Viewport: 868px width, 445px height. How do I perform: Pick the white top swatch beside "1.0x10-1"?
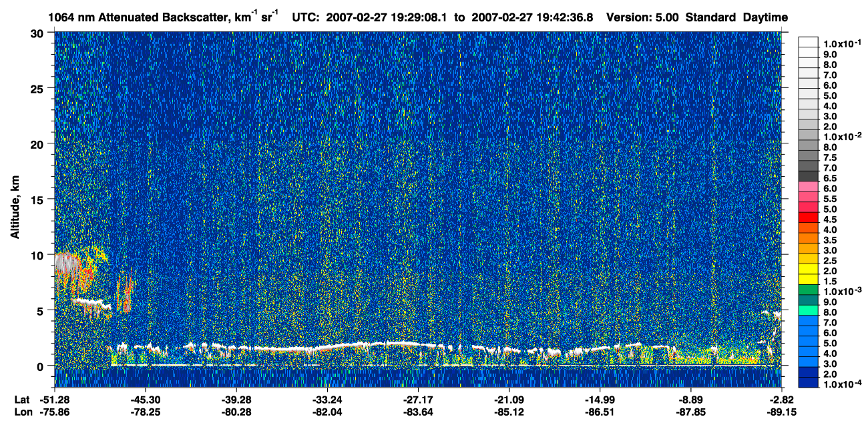(809, 41)
